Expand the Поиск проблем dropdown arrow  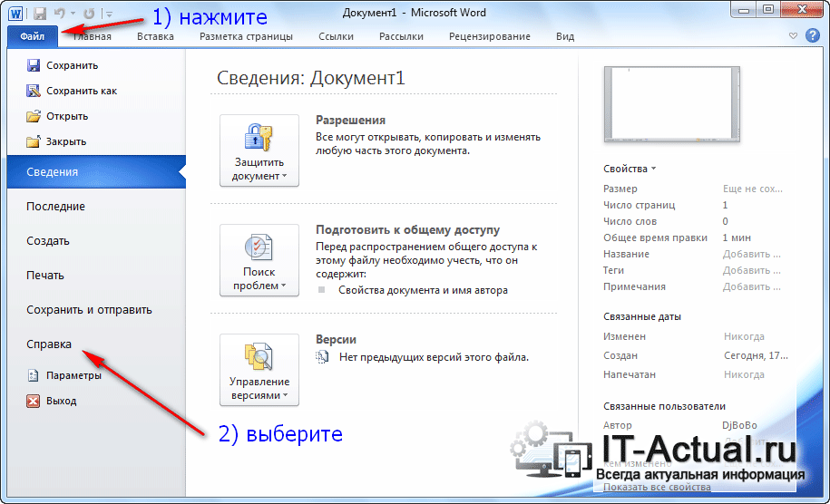(x=284, y=285)
